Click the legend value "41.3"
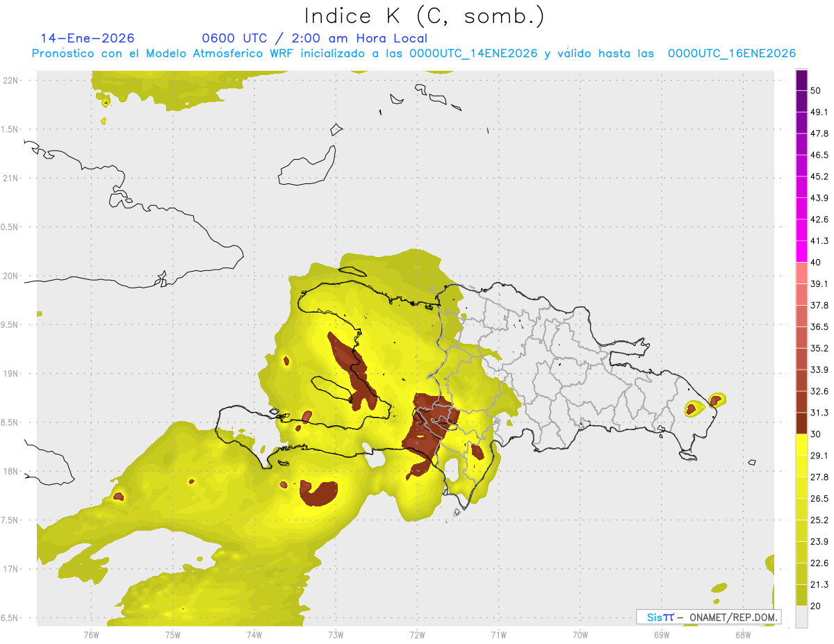The height and width of the screenshot is (644, 834). tap(819, 241)
